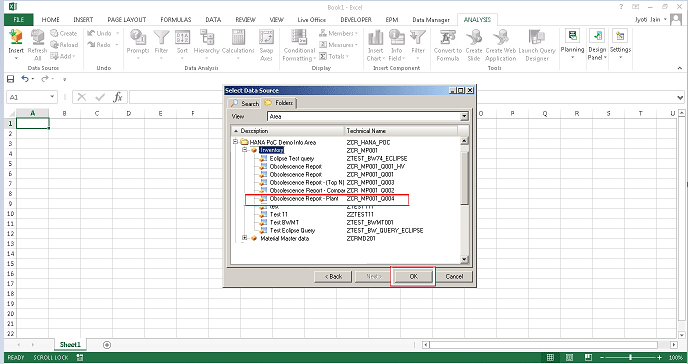The width and height of the screenshot is (688, 364).
Task: Open the Sort tool in ribbon
Action: (x=183, y=44)
